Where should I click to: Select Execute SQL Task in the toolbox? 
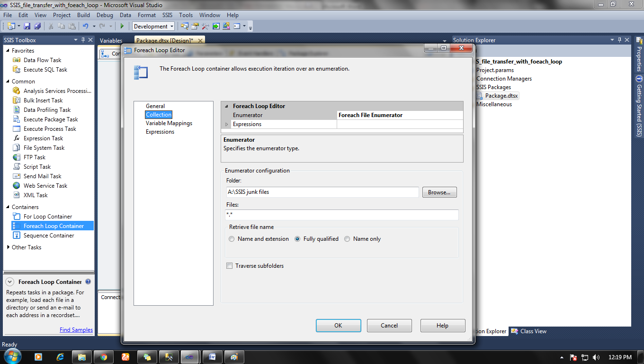45,70
